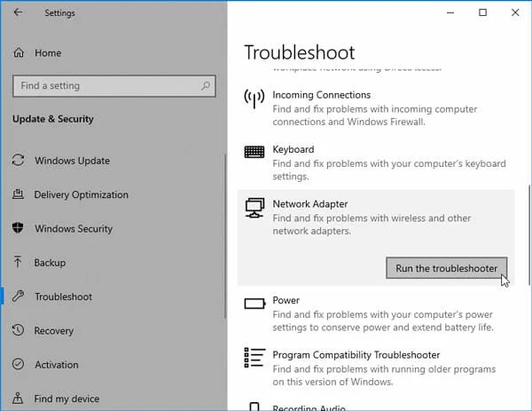Image resolution: width=532 pixels, height=411 pixels.
Task: Click the Power battery icon
Action: (254, 303)
